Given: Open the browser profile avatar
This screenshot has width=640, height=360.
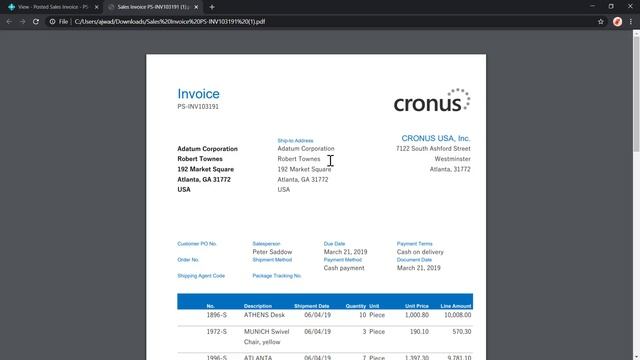Looking at the screenshot, I should 617,22.
